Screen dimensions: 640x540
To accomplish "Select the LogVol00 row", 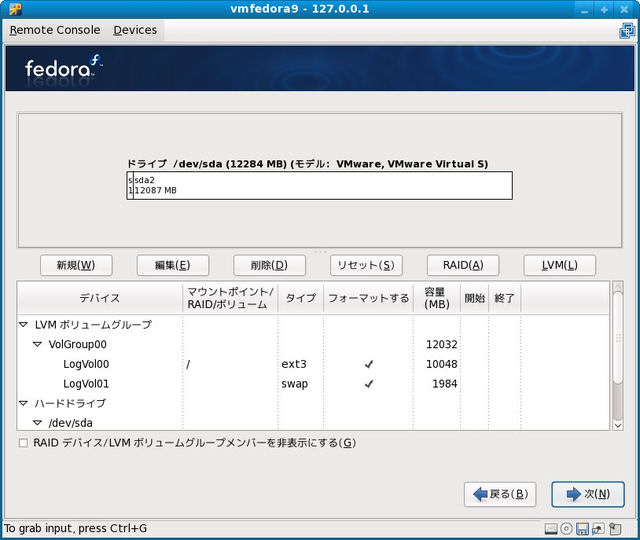I will pyautogui.click(x=313, y=364).
